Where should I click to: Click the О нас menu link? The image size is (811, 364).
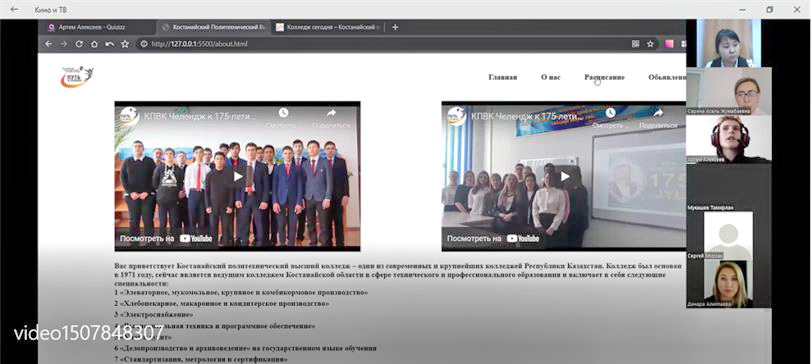(x=550, y=77)
